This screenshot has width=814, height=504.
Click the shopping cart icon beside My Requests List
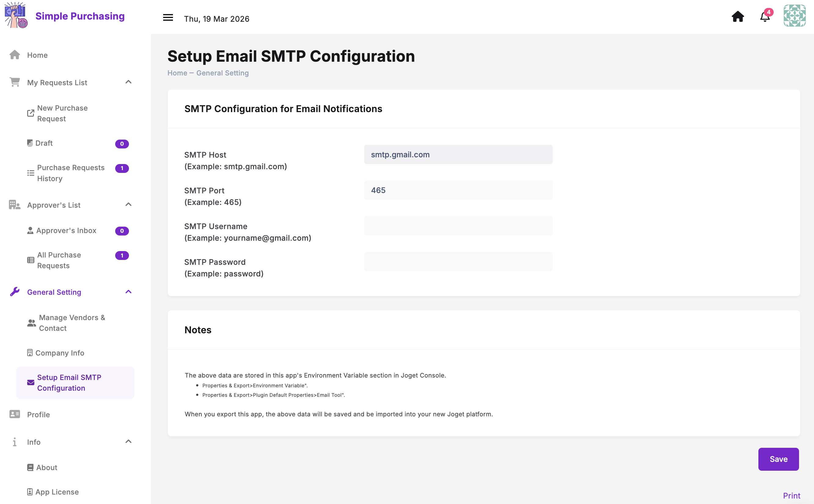pyautogui.click(x=15, y=82)
